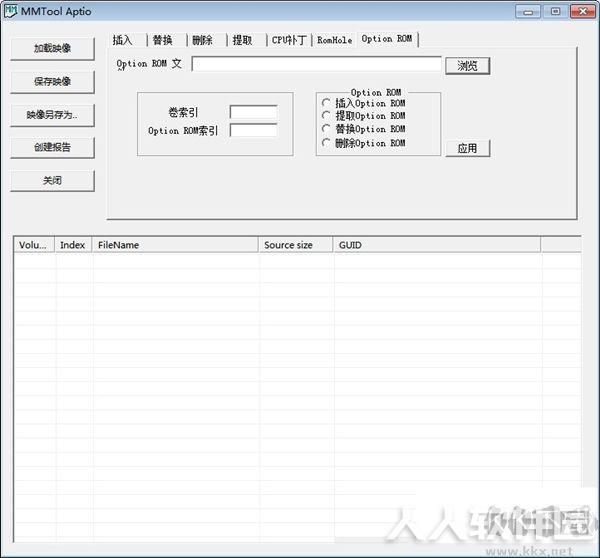Click the 创建报告 button

tap(52, 147)
